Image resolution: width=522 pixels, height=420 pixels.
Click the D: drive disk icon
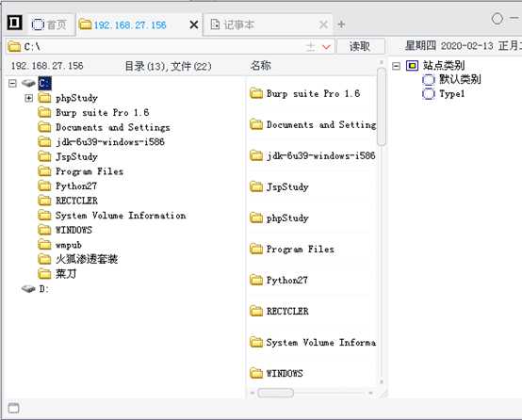[x=28, y=288]
